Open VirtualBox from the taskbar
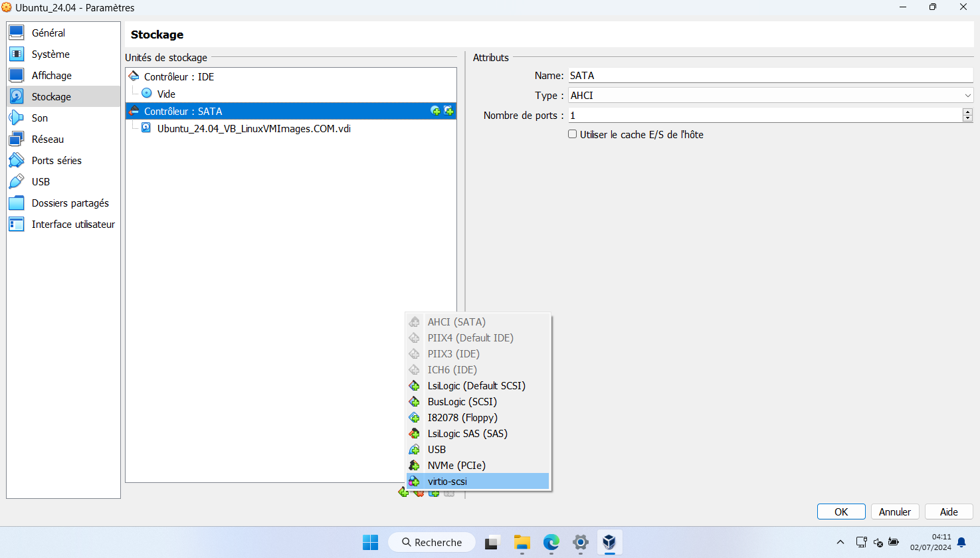Screen dimensions: 980x558 (609, 542)
